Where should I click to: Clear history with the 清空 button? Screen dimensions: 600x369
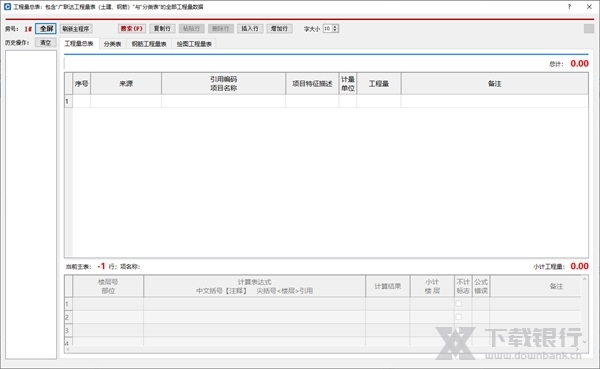46,42
